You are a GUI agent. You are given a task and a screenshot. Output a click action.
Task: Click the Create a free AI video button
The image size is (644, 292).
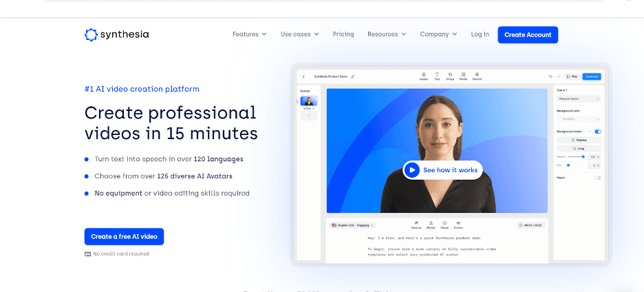pos(124,236)
